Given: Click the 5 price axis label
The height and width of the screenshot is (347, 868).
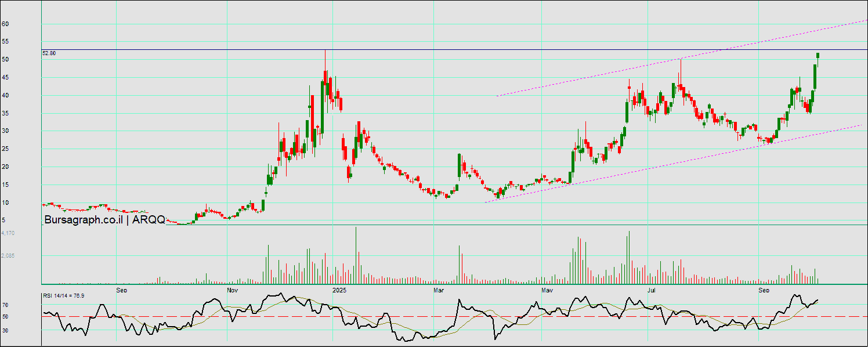Looking at the screenshot, I should point(3,221).
